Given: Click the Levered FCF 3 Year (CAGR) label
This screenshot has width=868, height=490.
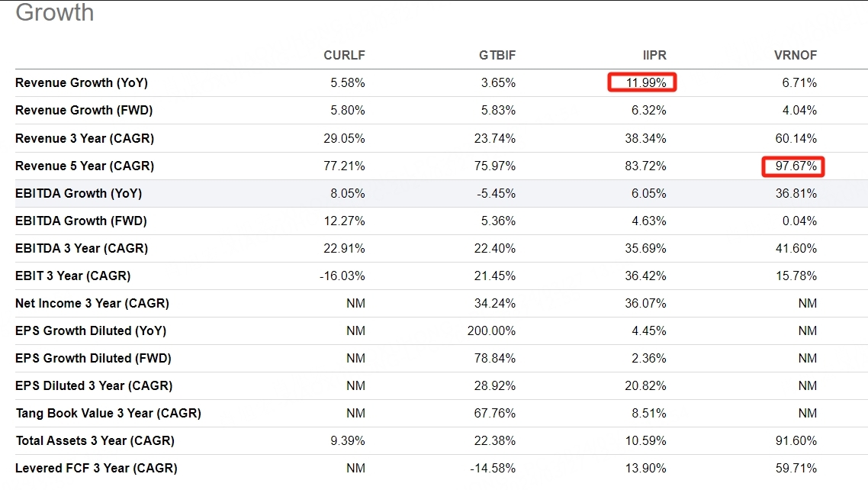Looking at the screenshot, I should tap(96, 468).
